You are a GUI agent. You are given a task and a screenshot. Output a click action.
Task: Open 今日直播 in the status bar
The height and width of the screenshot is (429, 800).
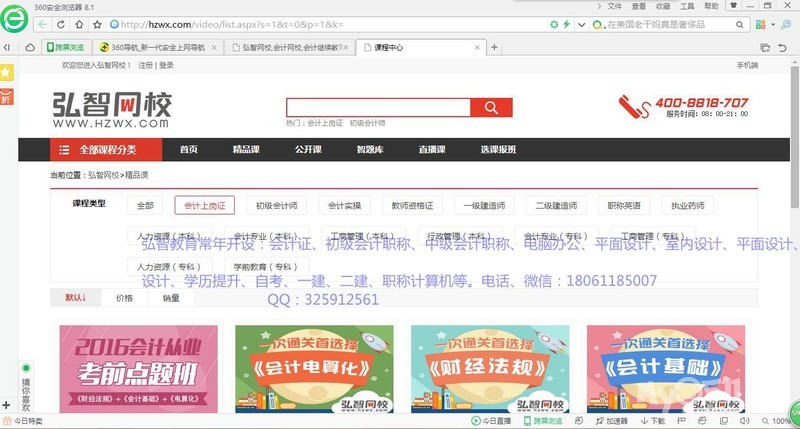491,421
